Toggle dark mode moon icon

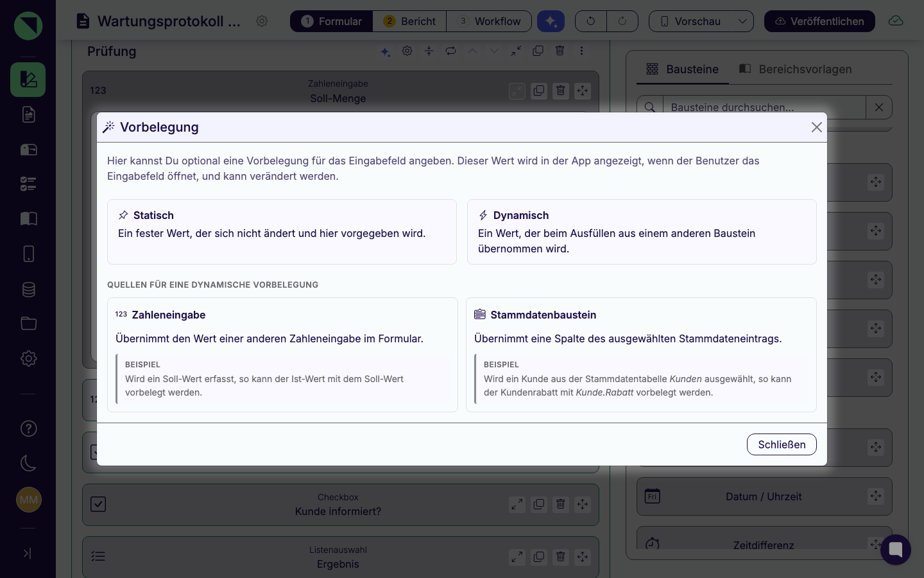coord(28,463)
